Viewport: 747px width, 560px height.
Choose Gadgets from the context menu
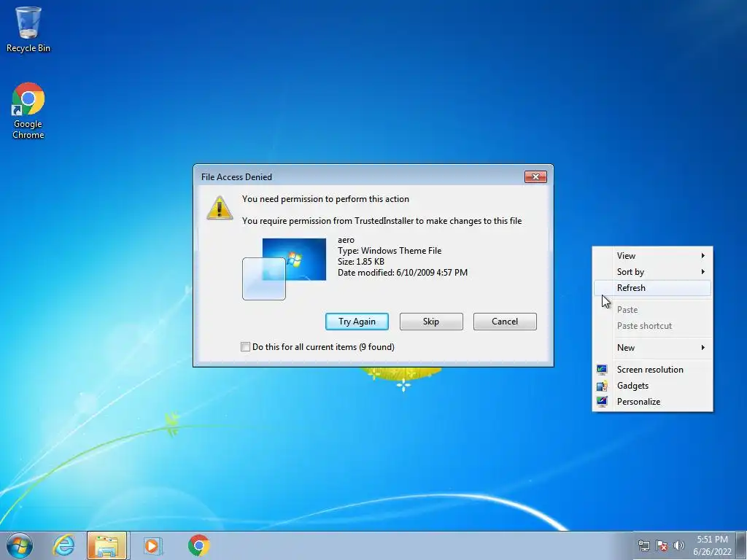[652, 386]
